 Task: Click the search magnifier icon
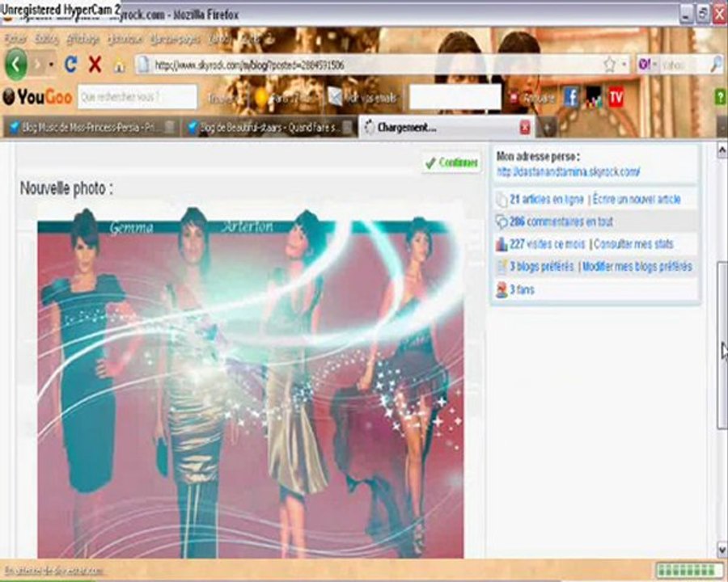pos(717,65)
